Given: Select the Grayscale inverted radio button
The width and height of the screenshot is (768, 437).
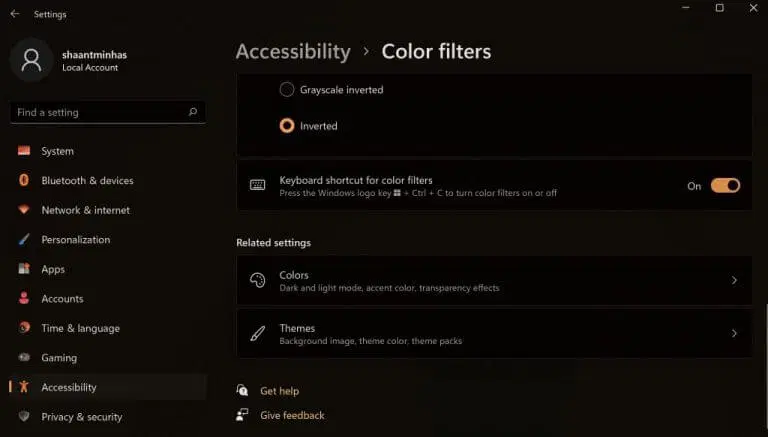Looking at the screenshot, I should tap(287, 90).
